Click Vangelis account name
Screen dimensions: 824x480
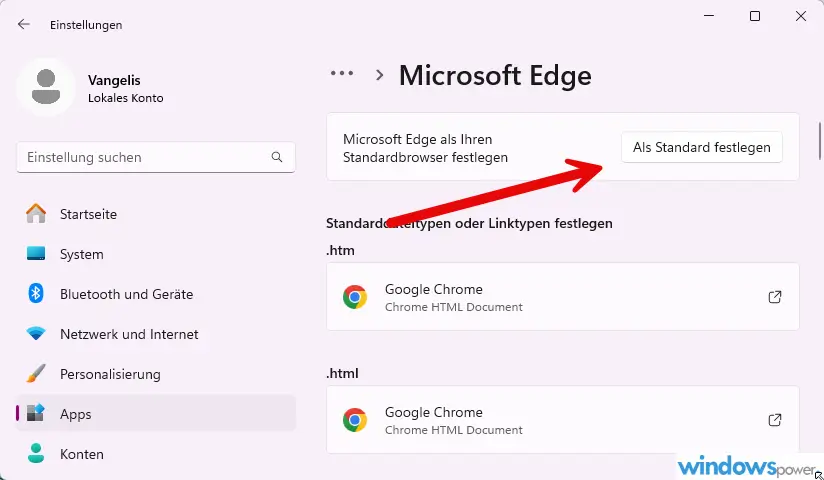114,80
